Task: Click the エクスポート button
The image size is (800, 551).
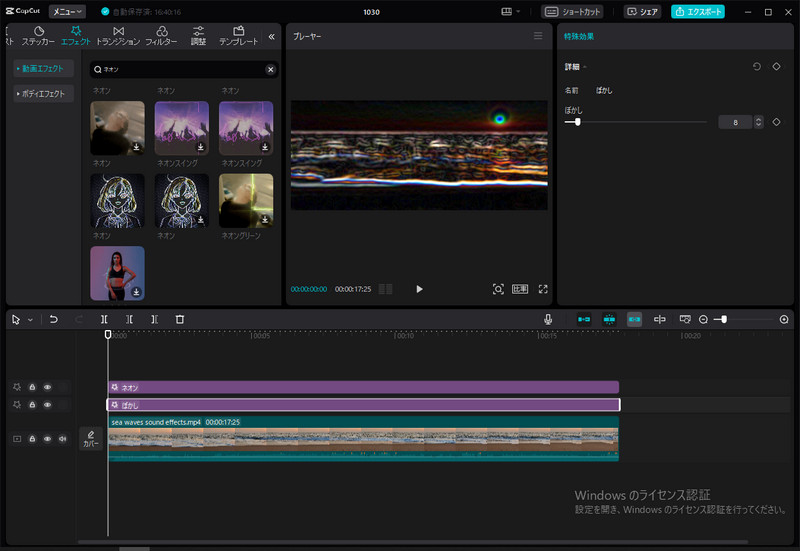Action: click(698, 11)
